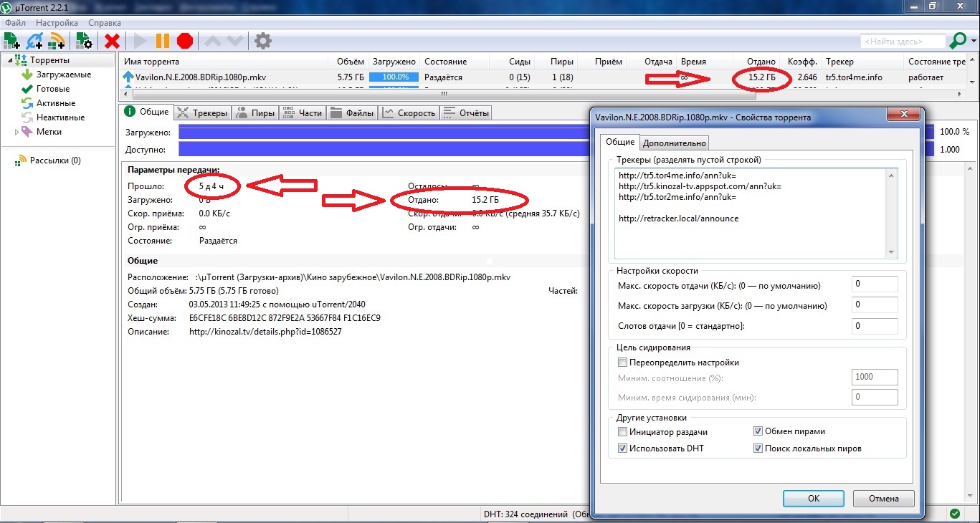The width and height of the screenshot is (980, 523).
Task: Click Add Torrent from URL icon
Action: 34,41
